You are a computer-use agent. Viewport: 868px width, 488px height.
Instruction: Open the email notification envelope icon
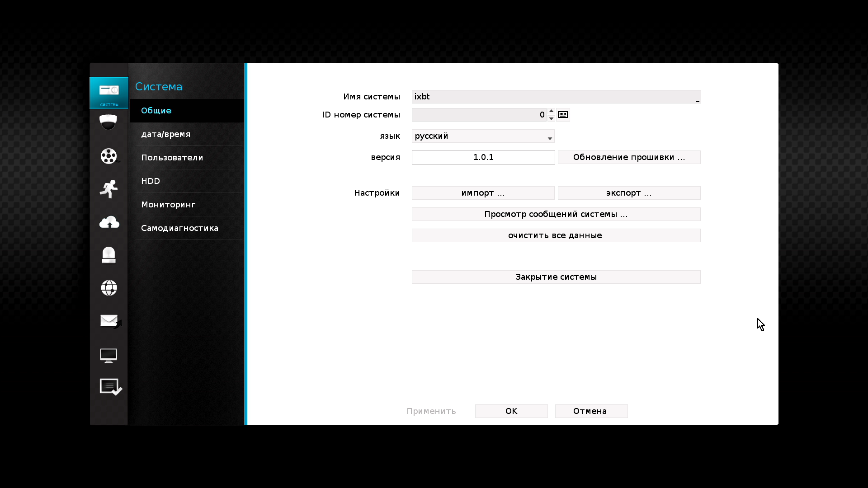(x=109, y=321)
